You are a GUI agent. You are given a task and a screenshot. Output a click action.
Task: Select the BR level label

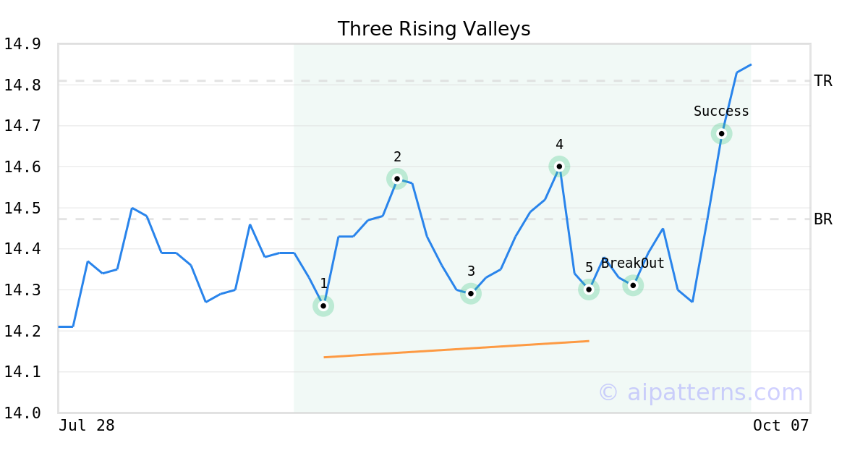click(823, 219)
